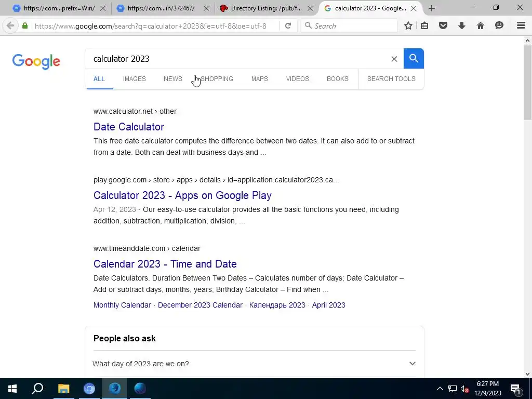Close the Directory Listing tab
Screen dimensions: 532x399
pyautogui.click(x=310, y=8)
